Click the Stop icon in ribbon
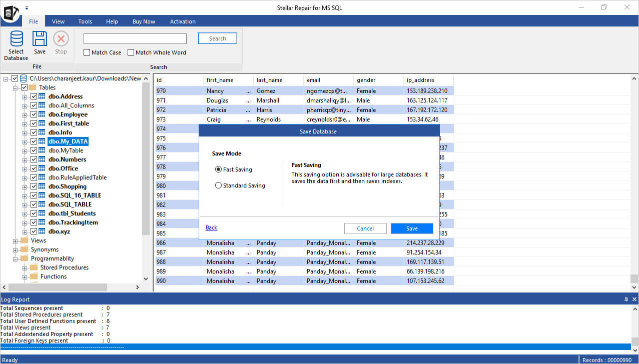The height and width of the screenshot is (364, 639). (61, 38)
